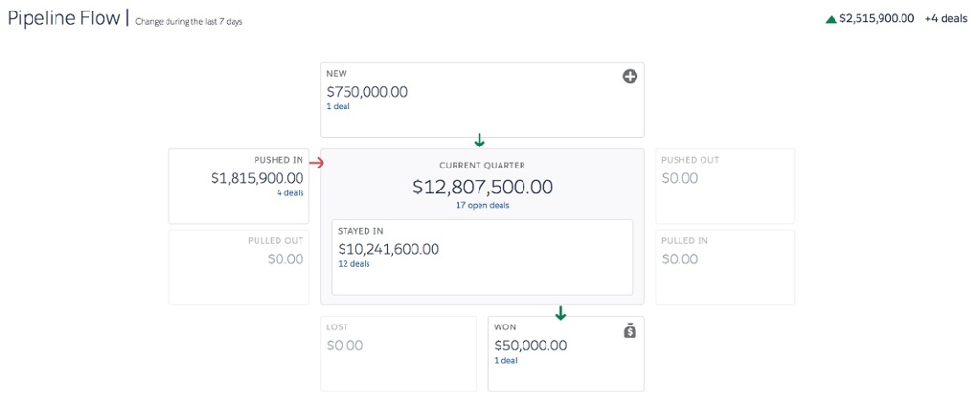This screenshot has width=980, height=403.
Task: Click the red arrow beside PUSHED IN
Action: [317, 163]
